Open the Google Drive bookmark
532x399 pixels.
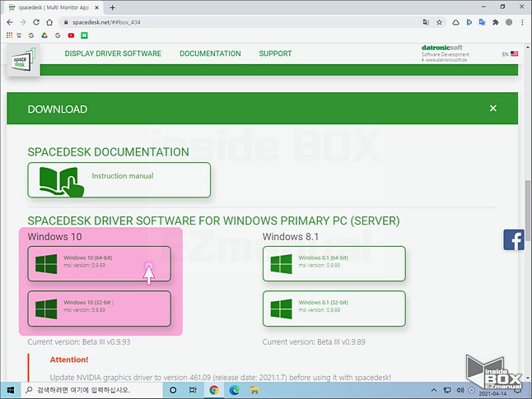click(x=44, y=35)
